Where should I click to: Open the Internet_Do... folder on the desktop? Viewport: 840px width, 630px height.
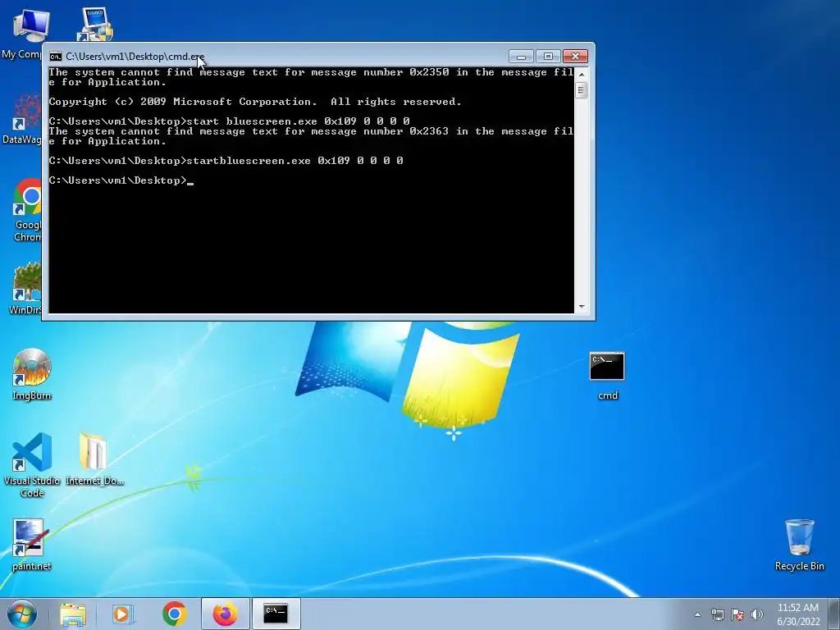click(94, 459)
